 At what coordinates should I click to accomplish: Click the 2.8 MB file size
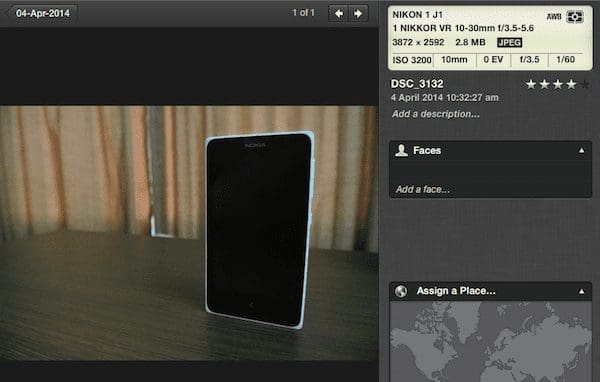[x=470, y=42]
